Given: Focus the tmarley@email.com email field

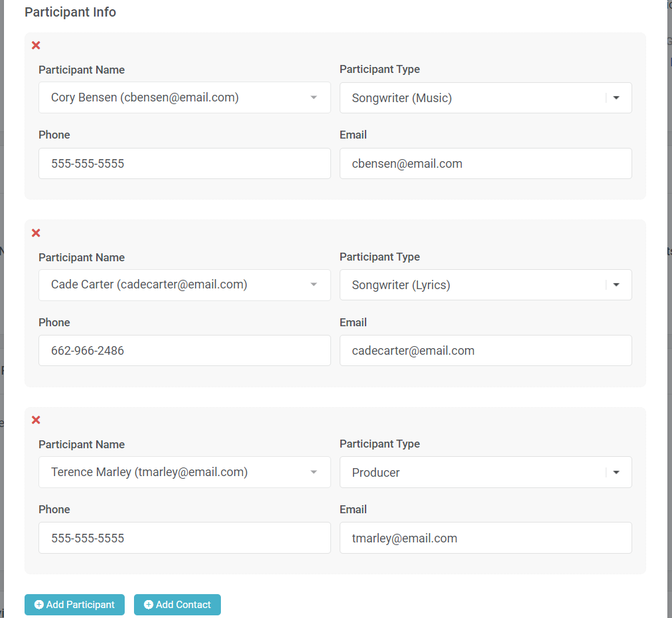Looking at the screenshot, I should point(486,538).
